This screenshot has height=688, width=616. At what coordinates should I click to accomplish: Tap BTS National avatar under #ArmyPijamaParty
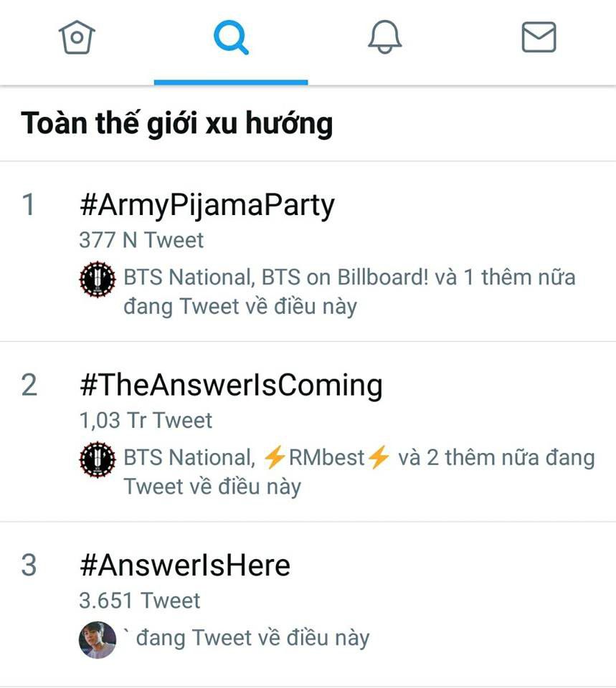coord(98,279)
